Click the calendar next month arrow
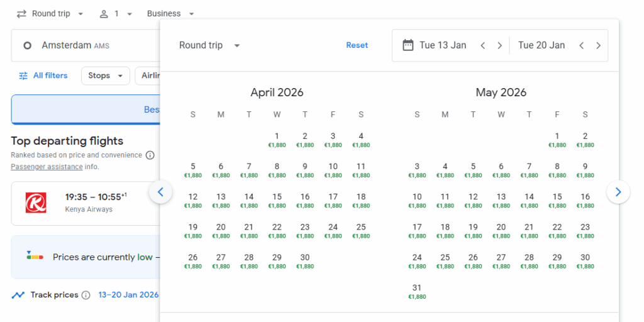The image size is (644, 322). point(618,192)
